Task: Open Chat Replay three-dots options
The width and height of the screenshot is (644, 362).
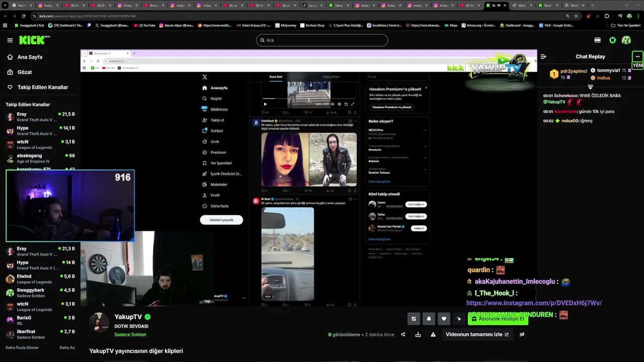Action: point(637,57)
